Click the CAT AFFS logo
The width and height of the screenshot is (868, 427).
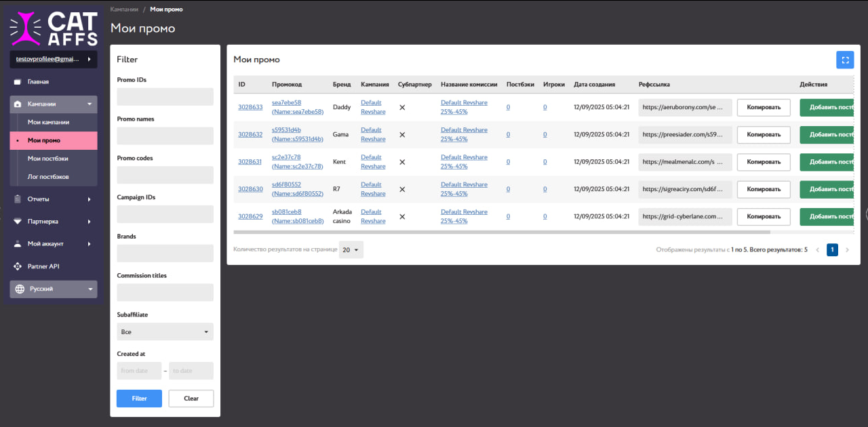[x=54, y=28]
